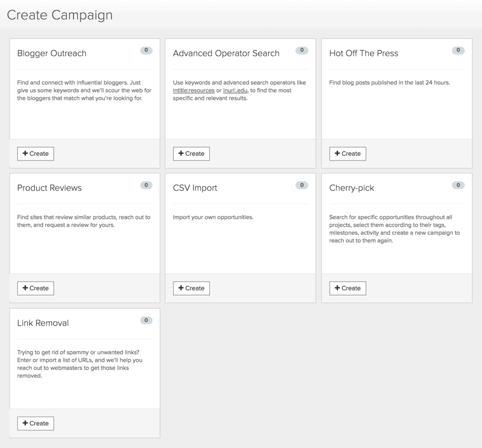
Task: Click the Advanced Operator Search count badge
Action: tap(302, 50)
